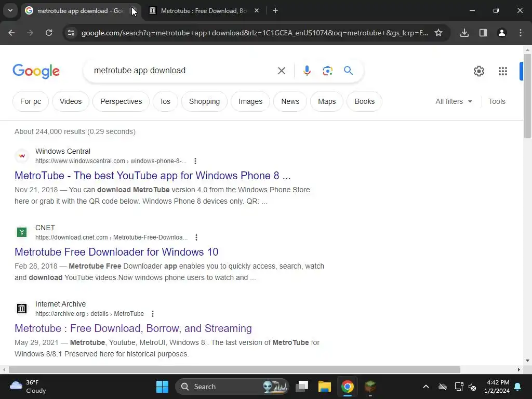Viewport: 532px width, 399px height.
Task: Click the address bar URL
Action: 255,33
